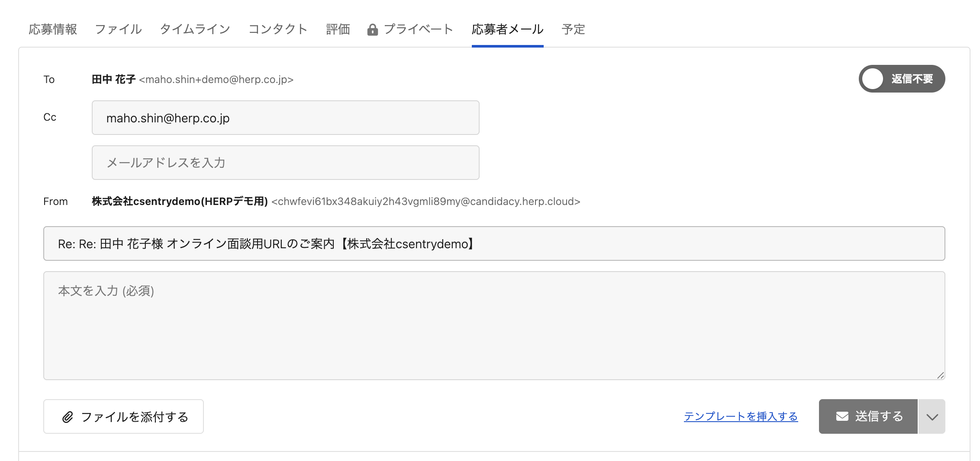Switch to the ファイル tab
Screen dimensions: 980x461
[x=118, y=29]
